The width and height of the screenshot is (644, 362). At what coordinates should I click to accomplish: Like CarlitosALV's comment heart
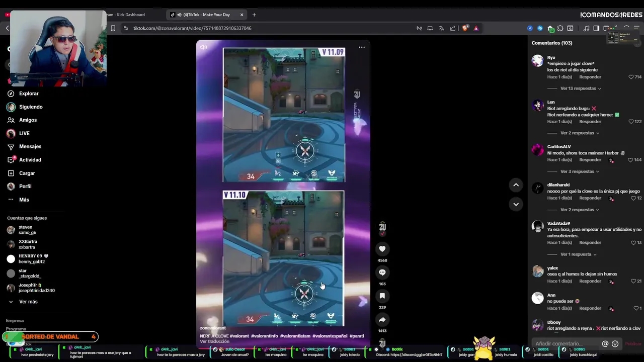pyautogui.click(x=630, y=160)
